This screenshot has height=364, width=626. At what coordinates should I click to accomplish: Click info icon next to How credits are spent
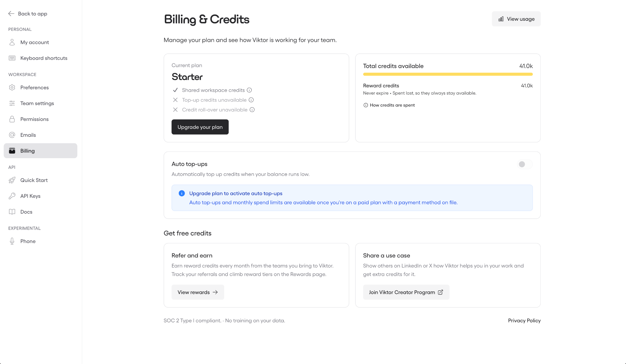pyautogui.click(x=366, y=105)
